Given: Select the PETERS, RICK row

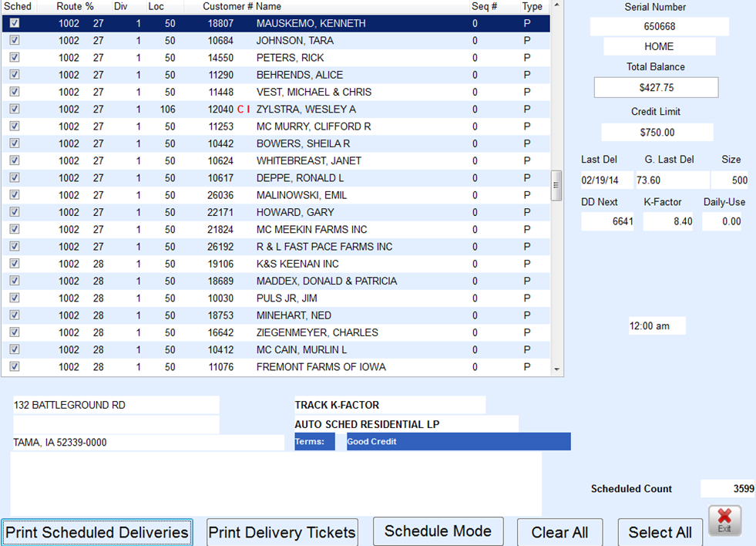Looking at the screenshot, I should pyautogui.click(x=276, y=57).
